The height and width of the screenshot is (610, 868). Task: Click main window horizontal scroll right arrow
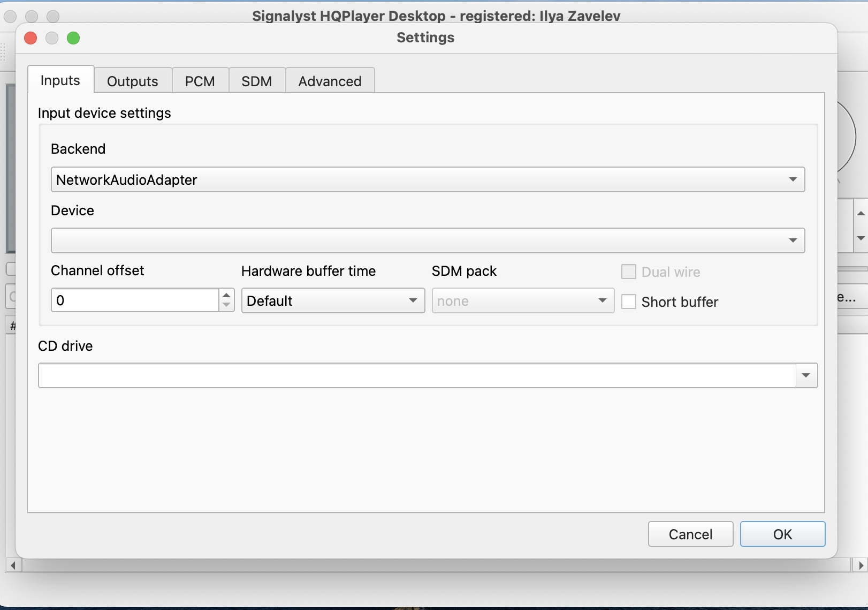coord(860,565)
